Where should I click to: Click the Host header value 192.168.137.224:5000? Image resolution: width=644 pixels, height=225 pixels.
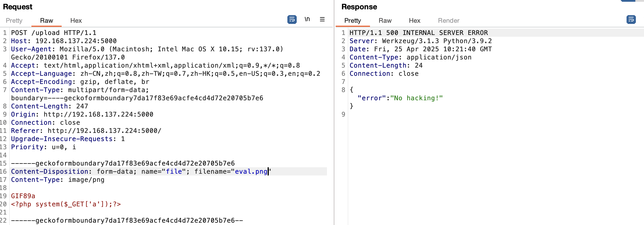click(x=76, y=41)
